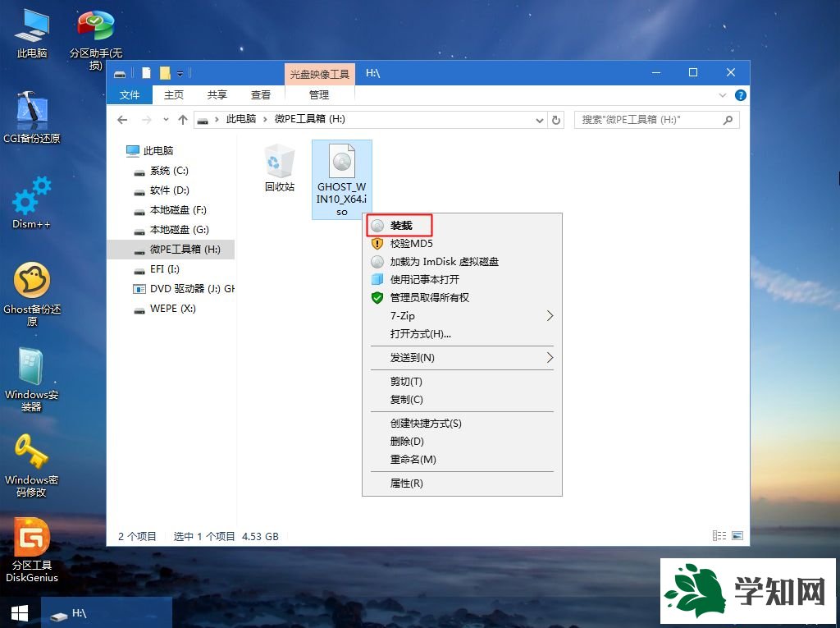The width and height of the screenshot is (840, 628).
Task: Open the Windows Start menu
Action: click(18, 613)
